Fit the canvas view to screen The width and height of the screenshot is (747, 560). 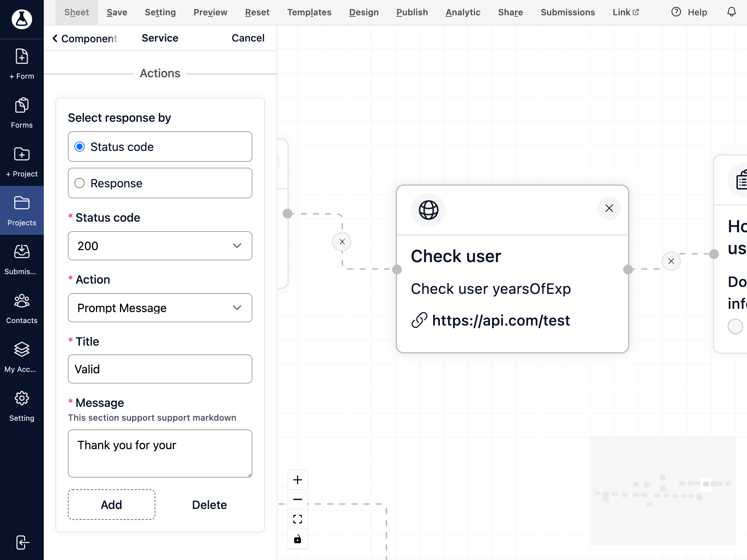298,519
